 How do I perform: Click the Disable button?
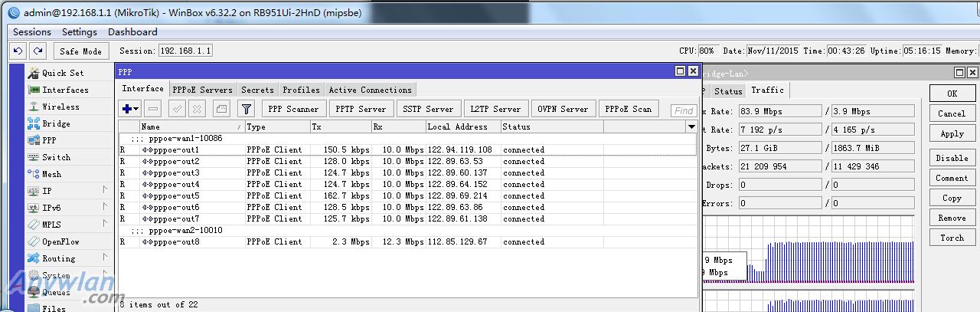[952, 158]
